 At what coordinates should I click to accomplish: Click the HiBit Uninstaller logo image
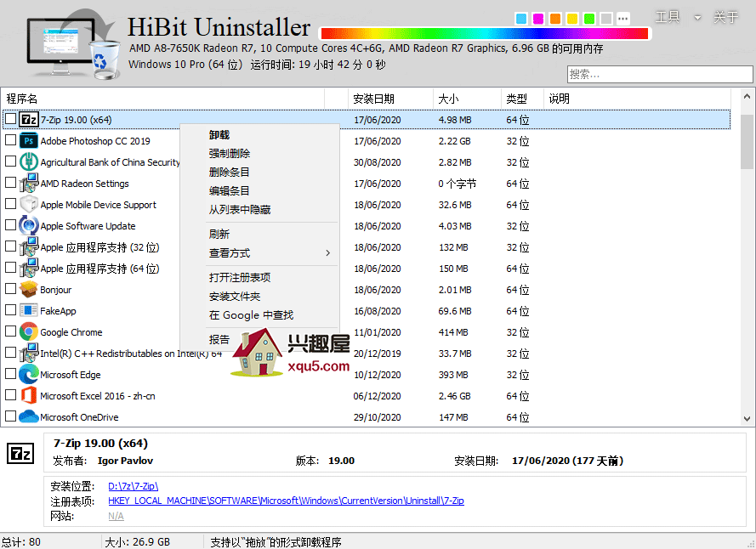tap(72, 45)
